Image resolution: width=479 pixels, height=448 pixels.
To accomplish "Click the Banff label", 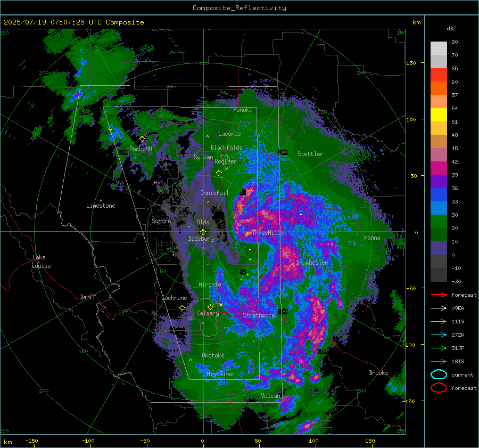I will click(x=88, y=297).
